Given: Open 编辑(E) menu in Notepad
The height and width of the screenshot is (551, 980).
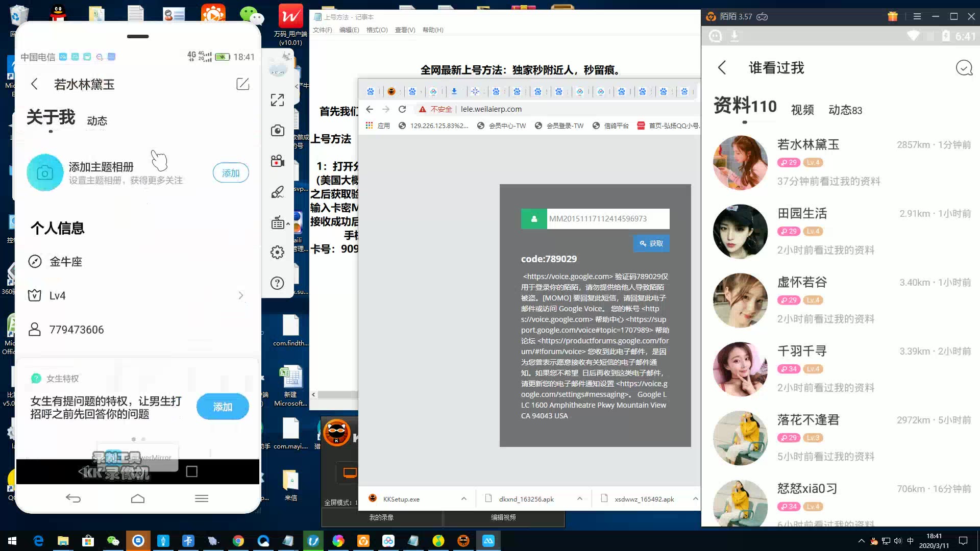Looking at the screenshot, I should 349,30.
